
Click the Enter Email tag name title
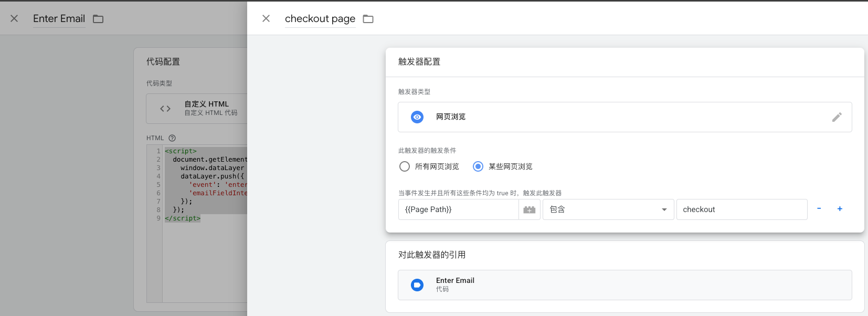click(x=59, y=19)
